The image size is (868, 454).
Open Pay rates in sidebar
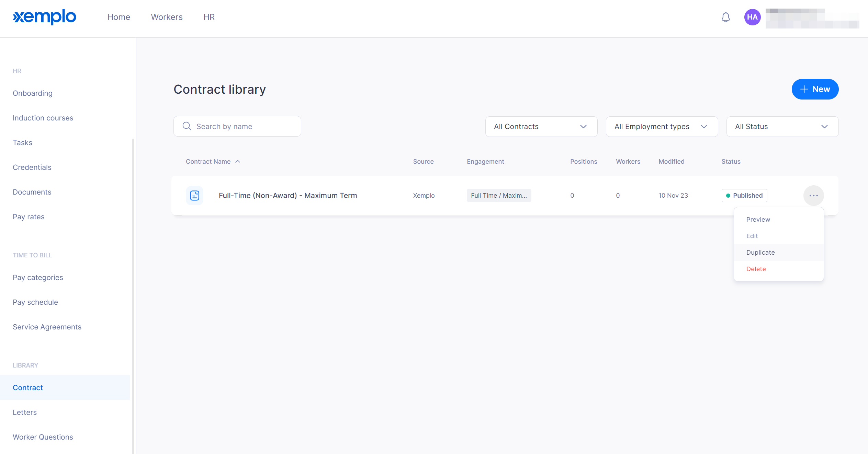pos(29,217)
